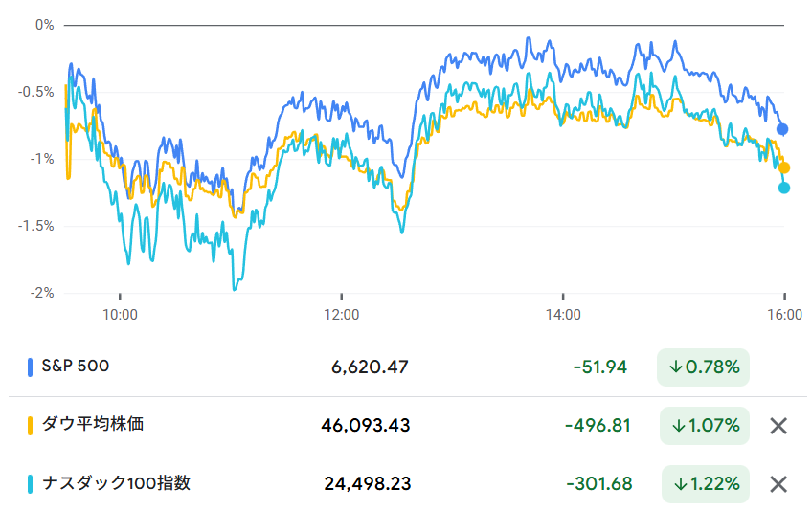This screenshot has height=511, width=812.
Task: Open the ダウ平均株価 index name
Action: click(91, 424)
